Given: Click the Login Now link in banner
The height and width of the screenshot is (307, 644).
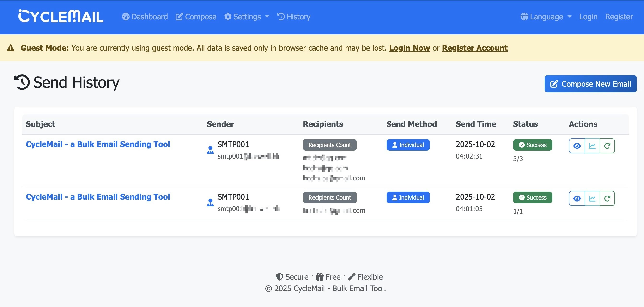Looking at the screenshot, I should 409,48.
